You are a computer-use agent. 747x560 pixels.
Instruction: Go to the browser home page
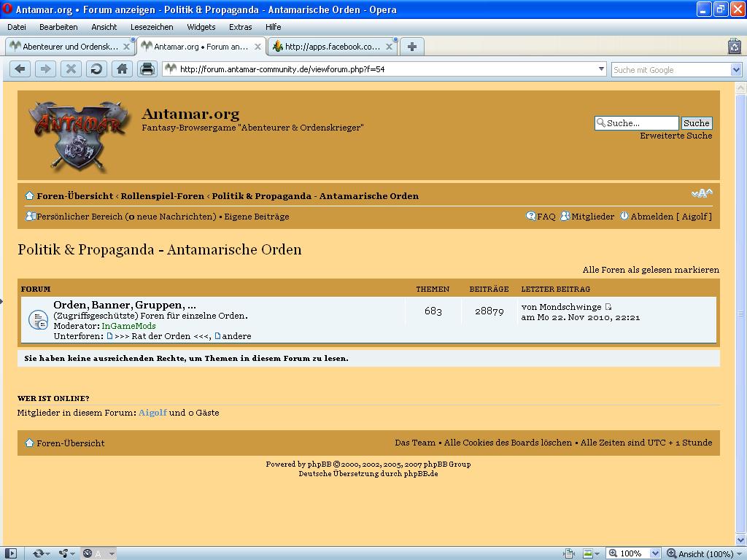pyautogui.click(x=122, y=69)
